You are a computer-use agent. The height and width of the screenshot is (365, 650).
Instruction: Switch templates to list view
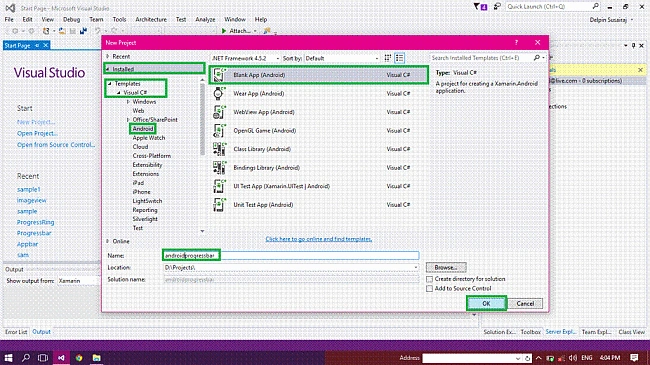coord(400,58)
